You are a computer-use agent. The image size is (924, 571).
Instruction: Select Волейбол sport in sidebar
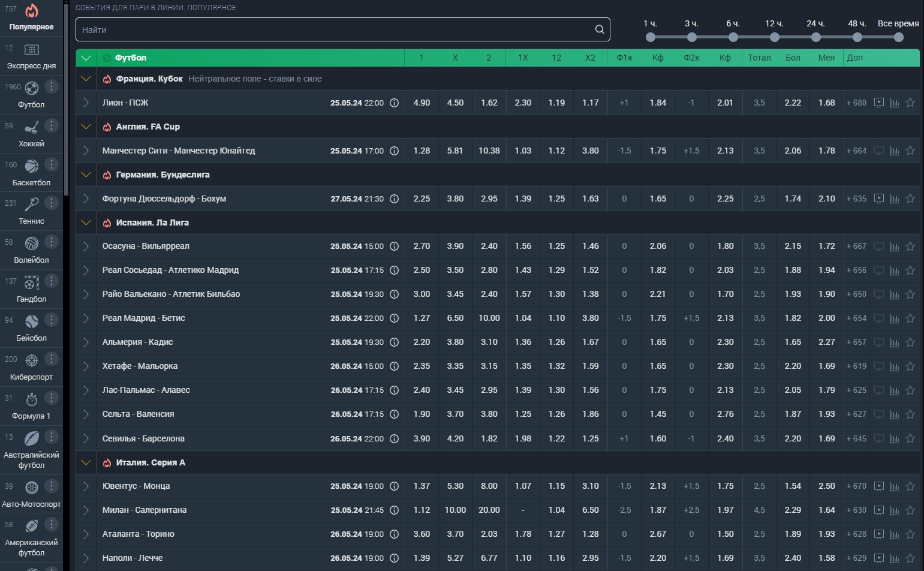pos(31,250)
